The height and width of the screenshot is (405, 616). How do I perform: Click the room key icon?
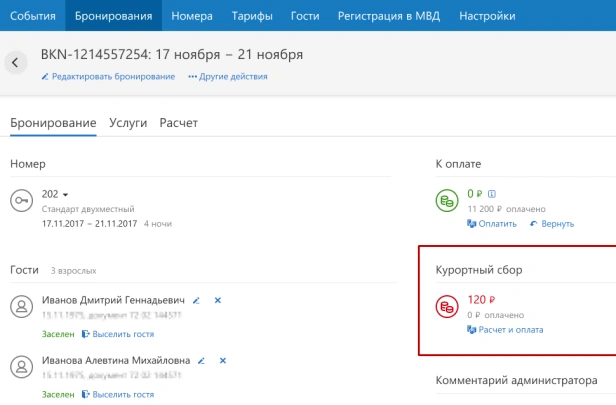22,201
